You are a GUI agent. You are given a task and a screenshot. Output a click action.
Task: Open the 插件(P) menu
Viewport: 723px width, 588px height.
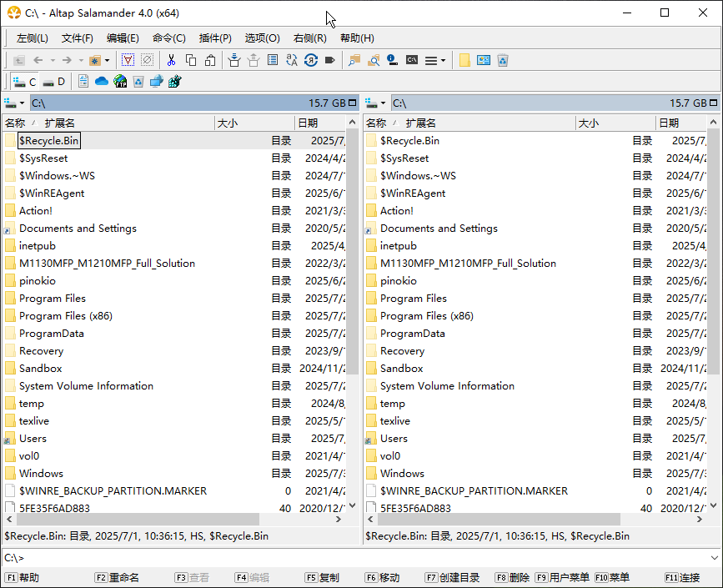(215, 38)
